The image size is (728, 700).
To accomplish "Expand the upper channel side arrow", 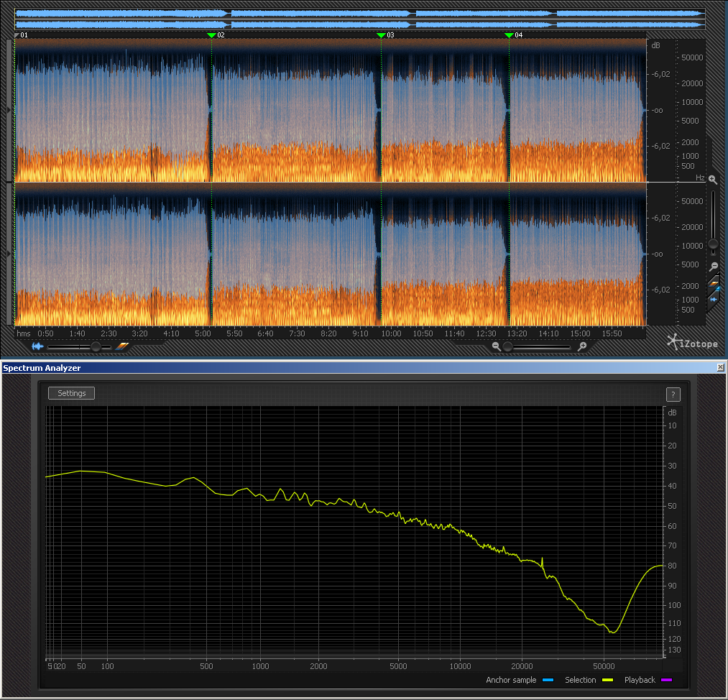I will click(9, 110).
